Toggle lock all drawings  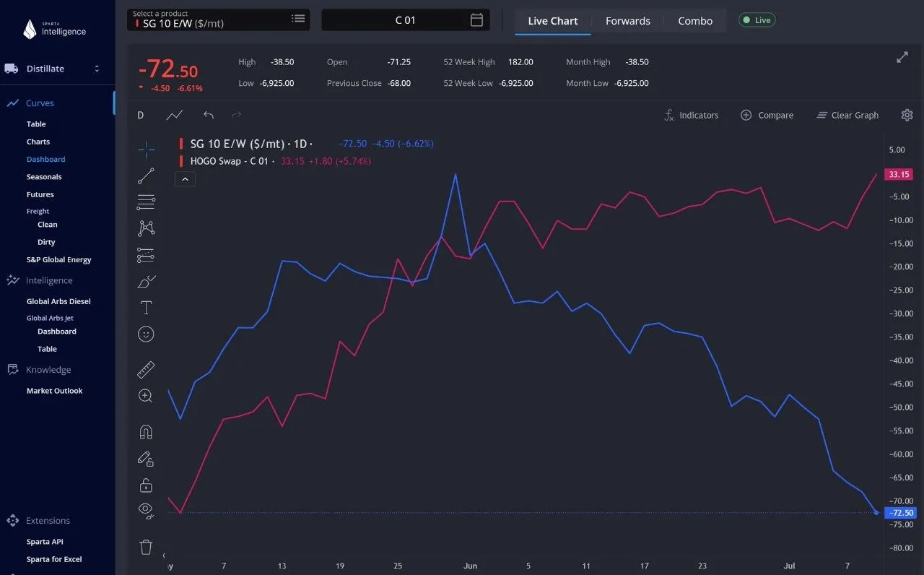pos(146,485)
